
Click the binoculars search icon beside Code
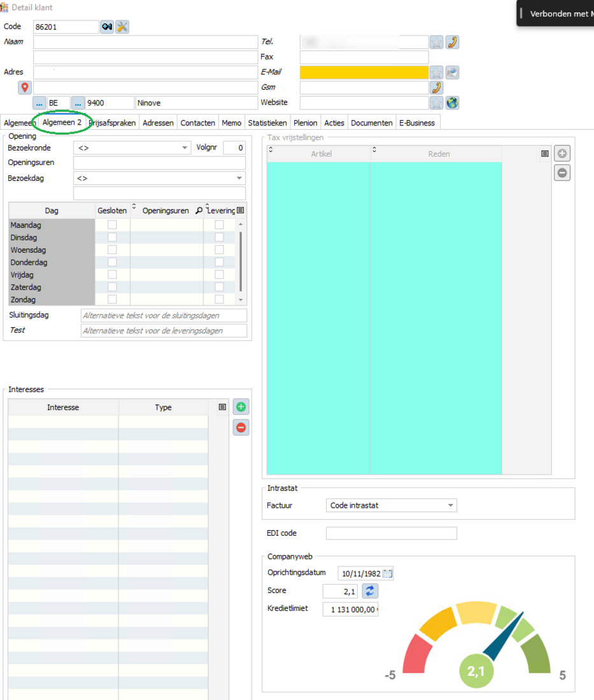pos(107,27)
